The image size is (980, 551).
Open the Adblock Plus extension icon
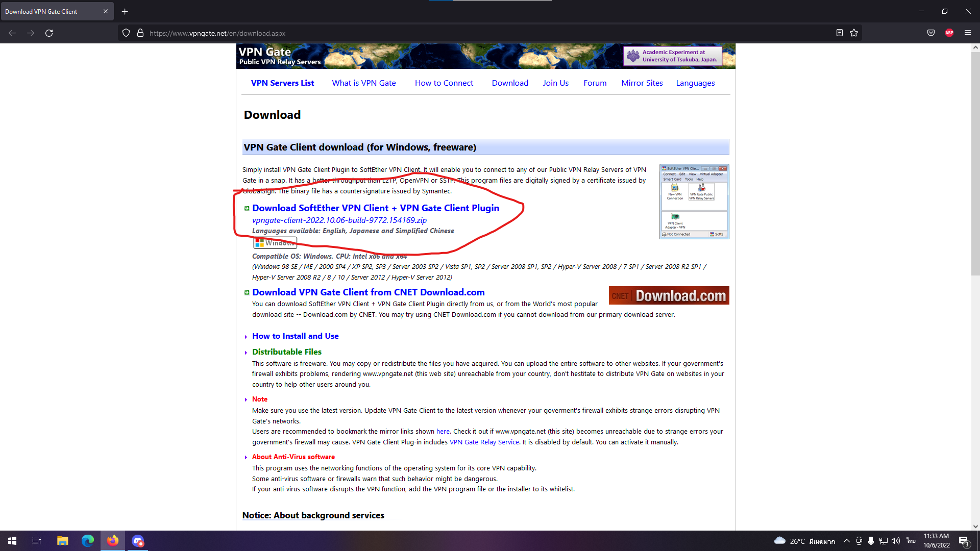click(x=949, y=33)
